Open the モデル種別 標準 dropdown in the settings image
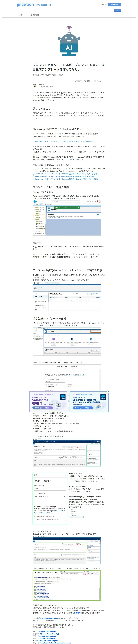This screenshot has width=138, height=644. click(50, 489)
